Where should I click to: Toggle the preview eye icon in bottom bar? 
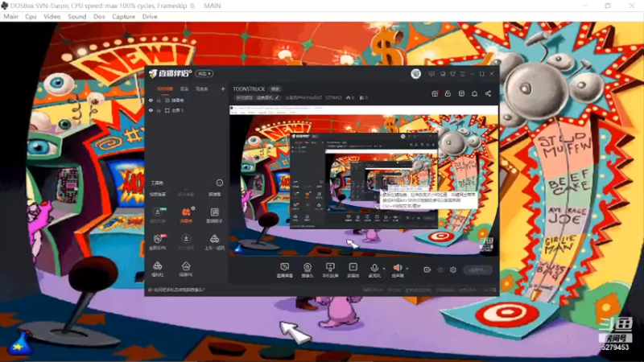(x=440, y=269)
